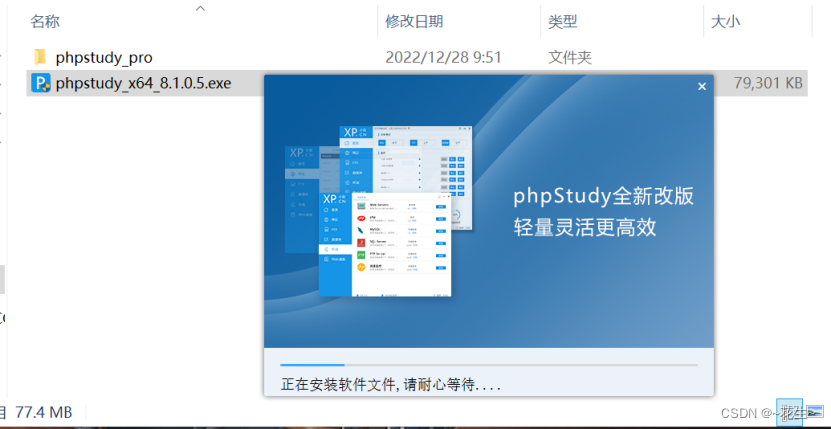Select the phpstudy_pro folder icon
This screenshot has height=429, width=831.
click(x=40, y=57)
